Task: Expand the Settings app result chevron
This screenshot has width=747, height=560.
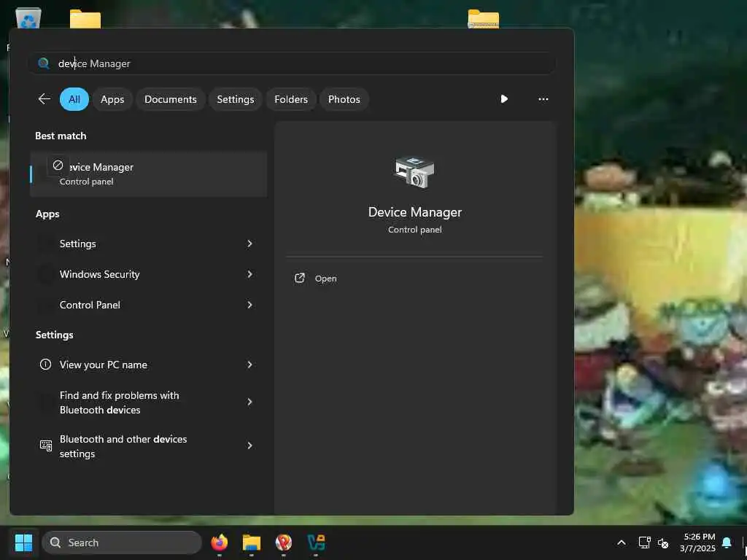Action: click(x=249, y=244)
